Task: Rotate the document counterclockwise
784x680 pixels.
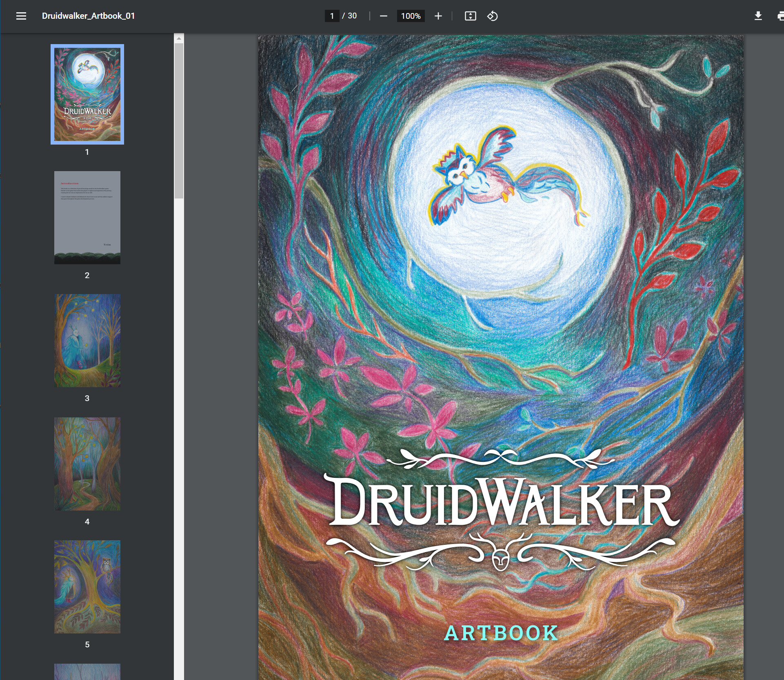Action: pos(492,16)
